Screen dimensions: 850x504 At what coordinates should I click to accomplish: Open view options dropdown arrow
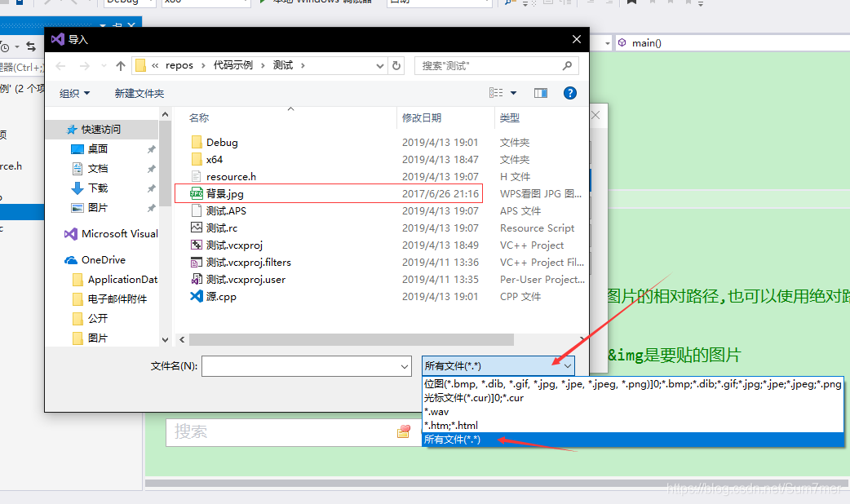[513, 93]
